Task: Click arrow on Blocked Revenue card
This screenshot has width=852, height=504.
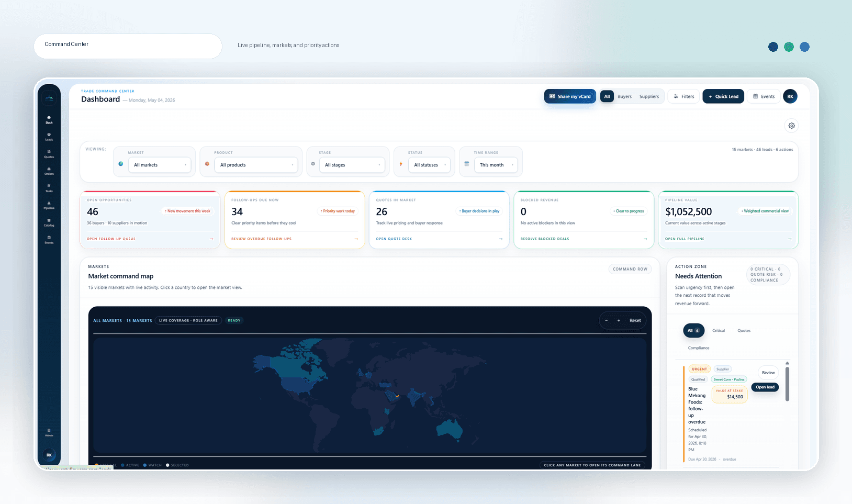Action: (x=645, y=239)
